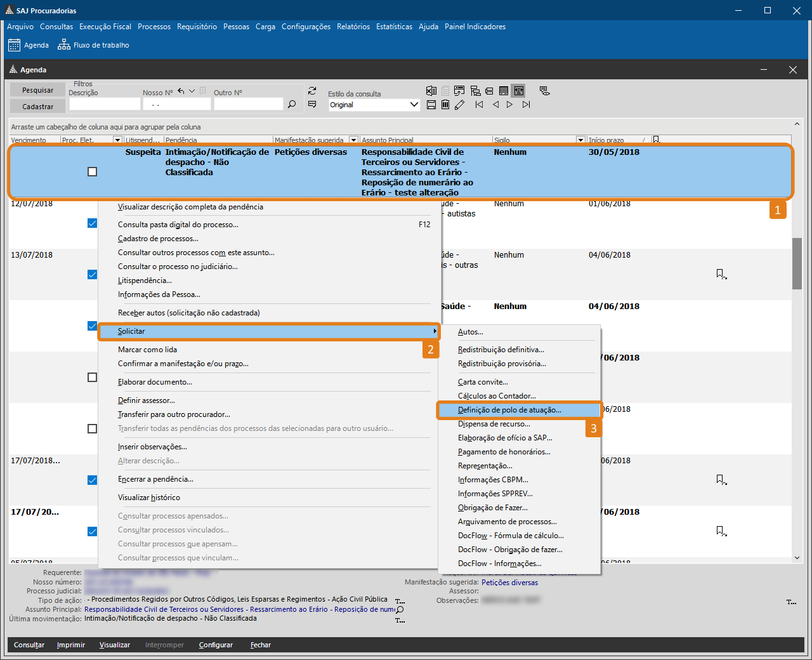Click the save diskette icon in toolbar

click(431, 105)
